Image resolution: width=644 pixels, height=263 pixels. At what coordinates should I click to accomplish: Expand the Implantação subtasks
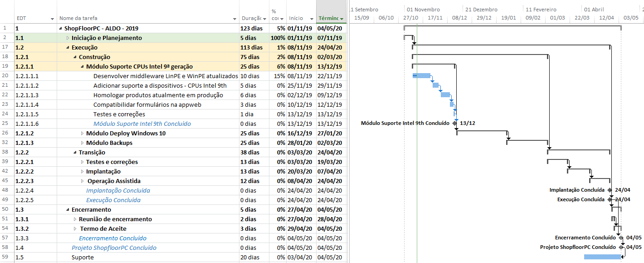click(83, 172)
